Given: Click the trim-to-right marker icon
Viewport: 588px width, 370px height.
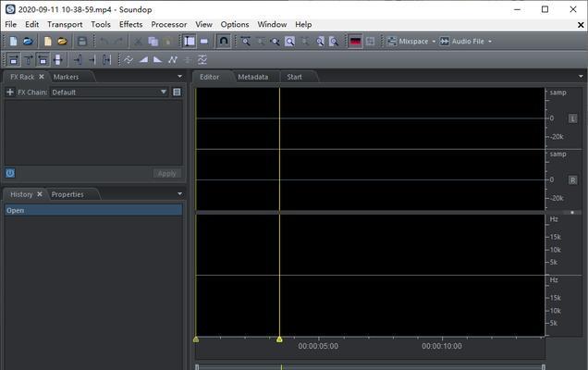Looking at the screenshot, I should point(92,60).
